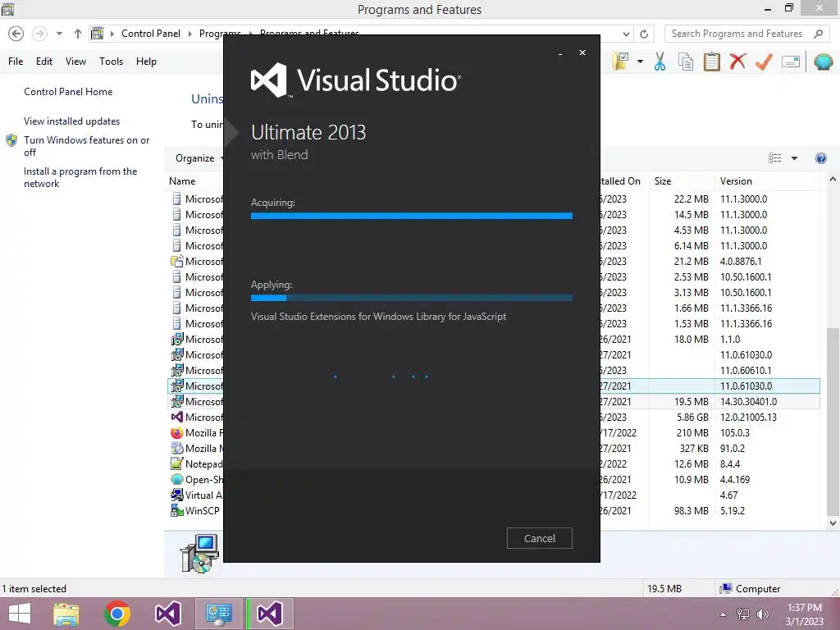This screenshot has width=840, height=630.
Task: Open the volume speaker tray icon
Action: coord(762,614)
